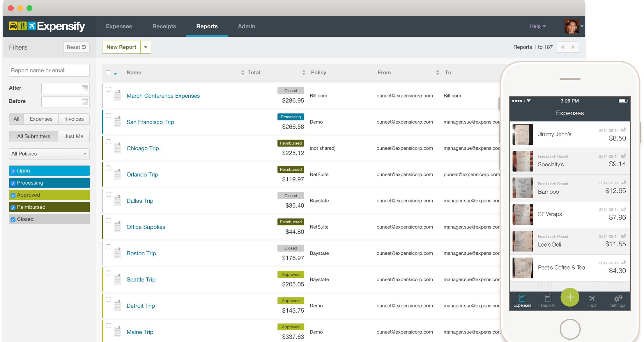The height and width of the screenshot is (342, 644).
Task: Click the After date input field
Action: coord(65,88)
